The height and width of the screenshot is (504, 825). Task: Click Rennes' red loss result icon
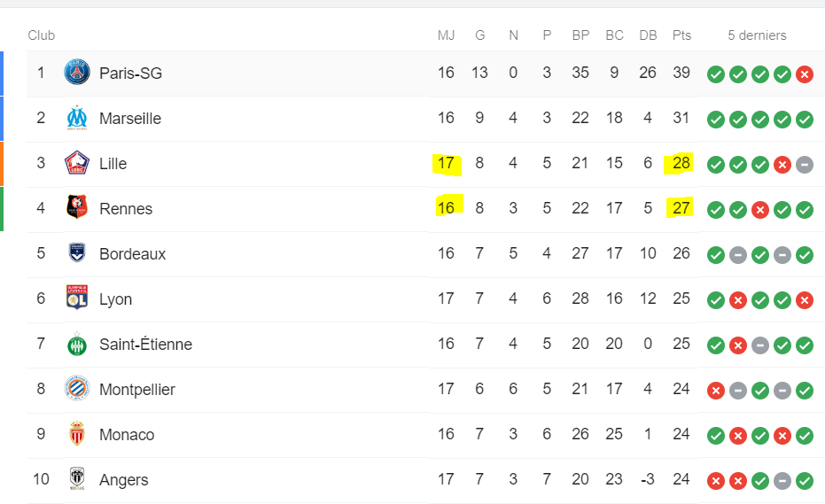click(x=759, y=210)
